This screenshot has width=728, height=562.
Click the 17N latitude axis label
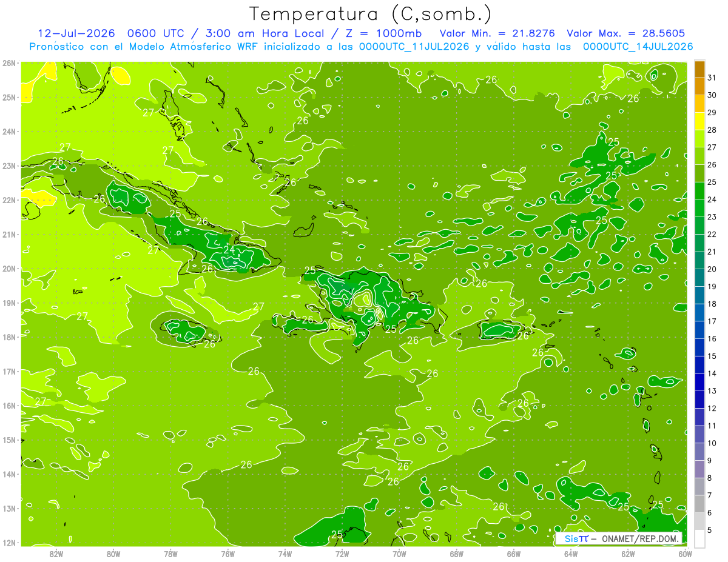click(8, 372)
